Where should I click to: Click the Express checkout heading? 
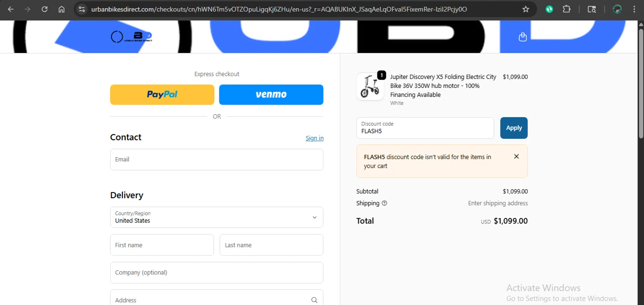pos(217,74)
